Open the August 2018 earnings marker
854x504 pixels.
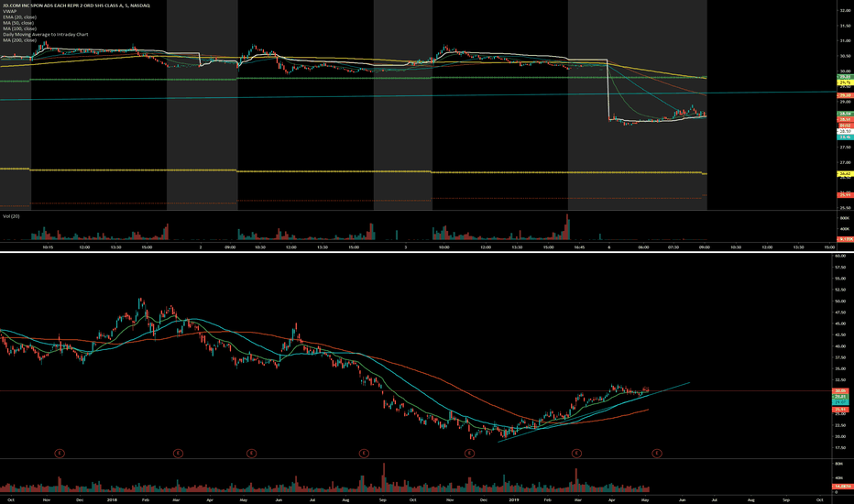pyautogui.click(x=364, y=454)
